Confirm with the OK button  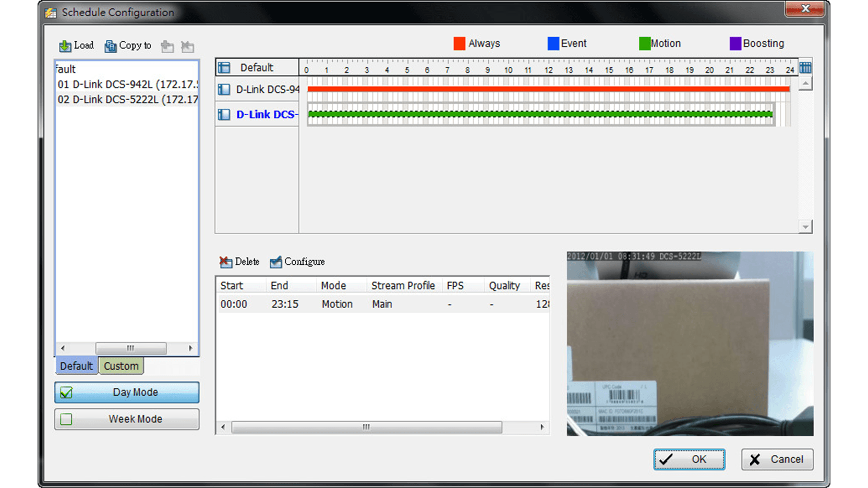(689, 459)
